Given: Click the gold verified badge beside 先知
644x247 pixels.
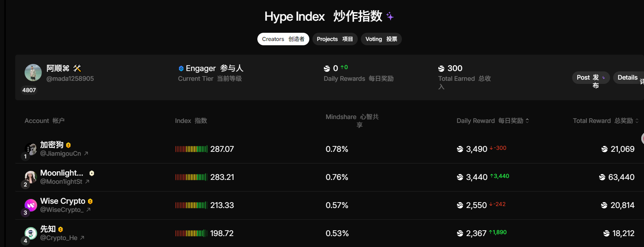Looking at the screenshot, I should 61,229.
